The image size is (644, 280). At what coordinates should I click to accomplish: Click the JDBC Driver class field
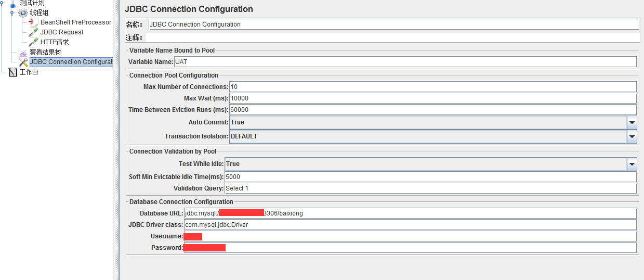coord(410,225)
